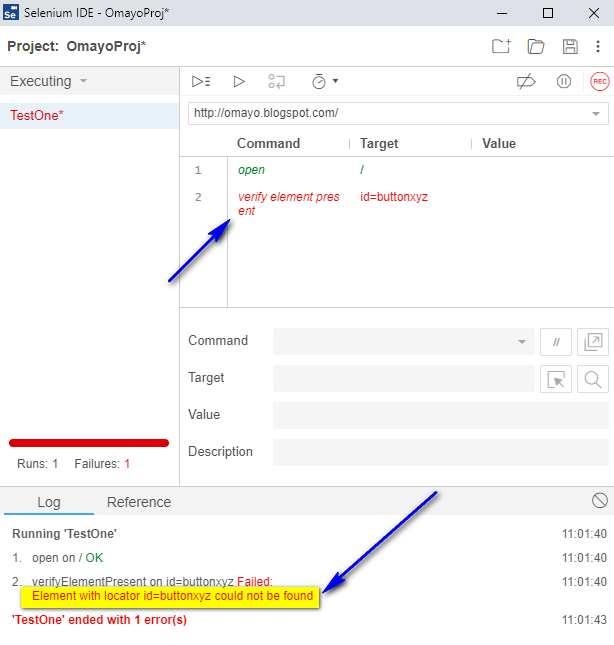Clear the log icon
Image resolution: width=614 pixels, height=645 pixels.
point(600,501)
